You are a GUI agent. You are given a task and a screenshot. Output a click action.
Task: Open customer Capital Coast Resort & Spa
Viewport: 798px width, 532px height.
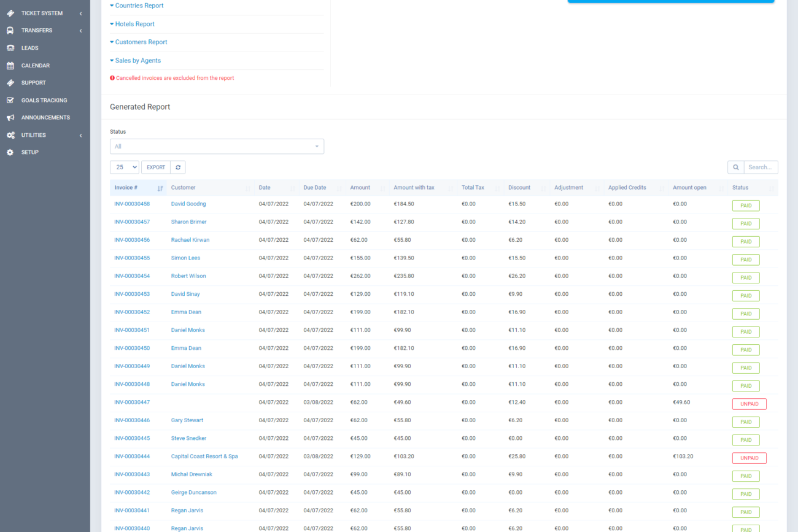(204, 457)
